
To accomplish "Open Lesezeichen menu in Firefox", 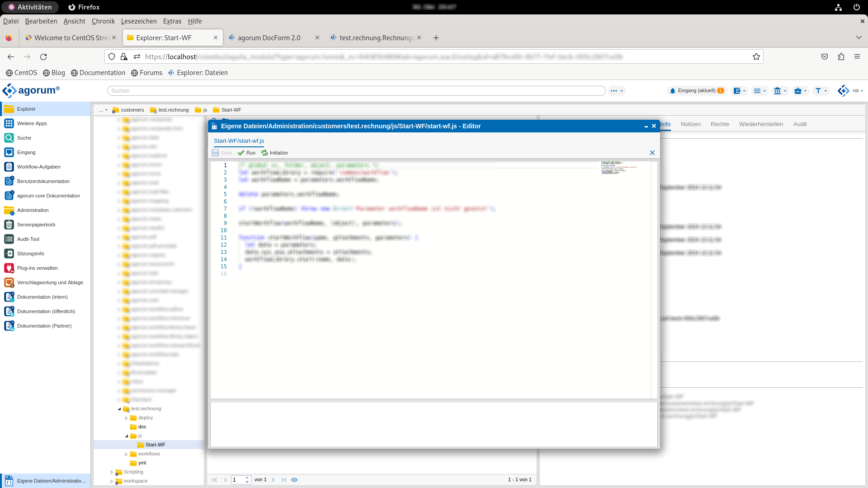I will (139, 21).
